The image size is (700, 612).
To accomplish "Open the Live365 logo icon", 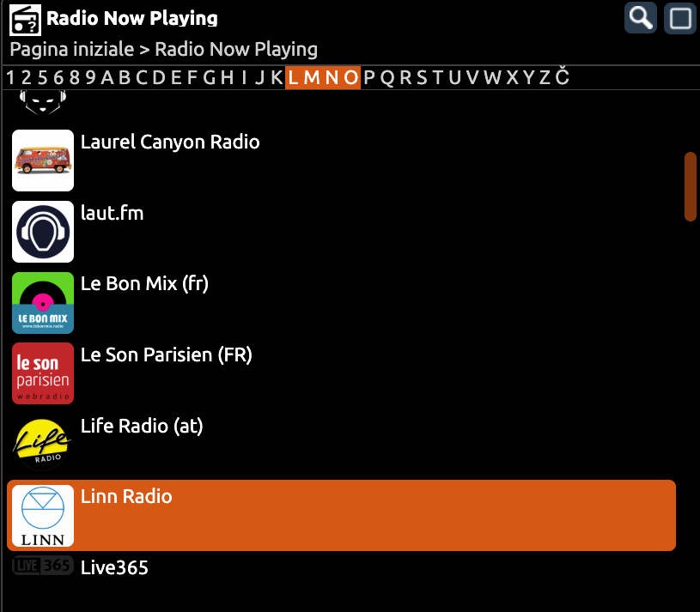I will point(43,566).
